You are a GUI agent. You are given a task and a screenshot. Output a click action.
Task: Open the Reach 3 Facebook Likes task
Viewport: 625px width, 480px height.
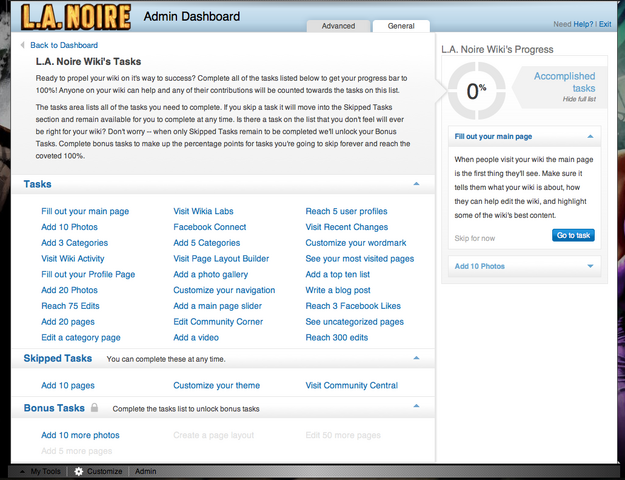[353, 306]
